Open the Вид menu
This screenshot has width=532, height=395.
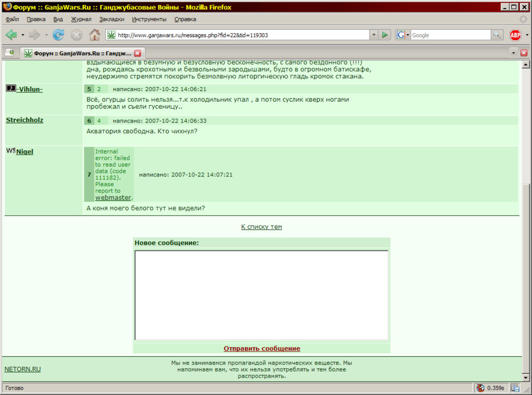pos(58,19)
